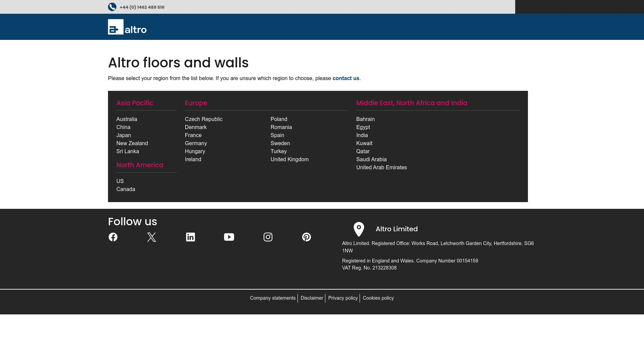Choose Australia under Asia Pacific
The width and height of the screenshot is (644, 362).
coord(127,119)
